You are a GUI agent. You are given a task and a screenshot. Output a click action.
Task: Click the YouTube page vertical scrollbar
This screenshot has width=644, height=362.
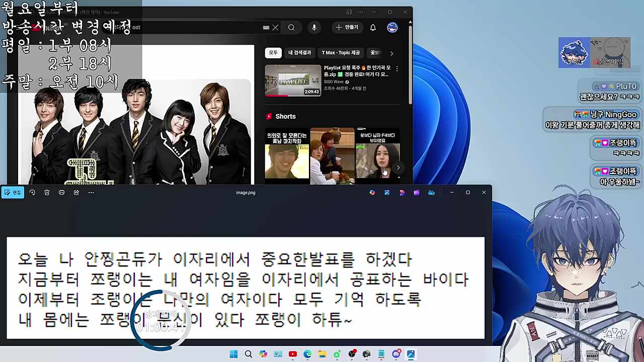point(410,65)
